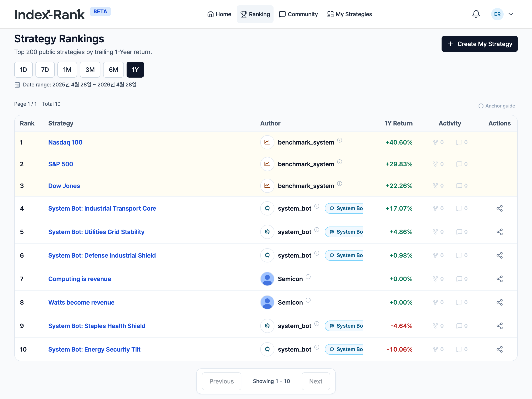Click system_bot avatar in Industrial Transport Core row
The height and width of the screenshot is (399, 532).
(x=267, y=208)
